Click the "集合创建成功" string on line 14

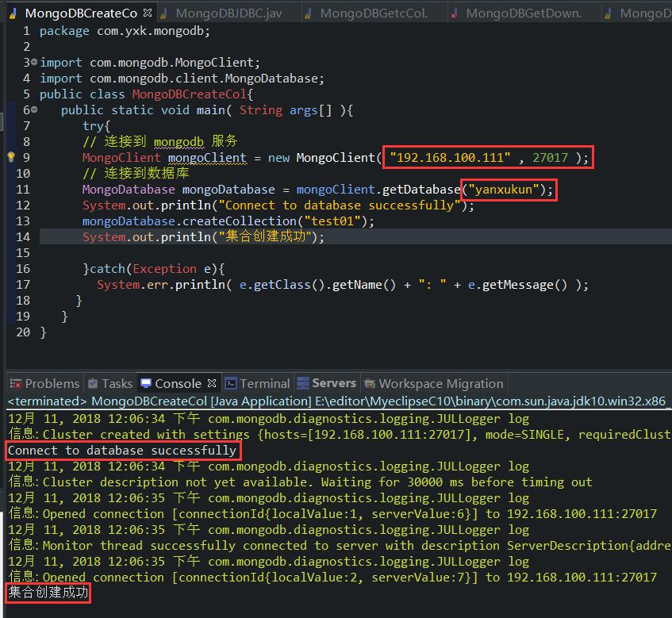265,236
